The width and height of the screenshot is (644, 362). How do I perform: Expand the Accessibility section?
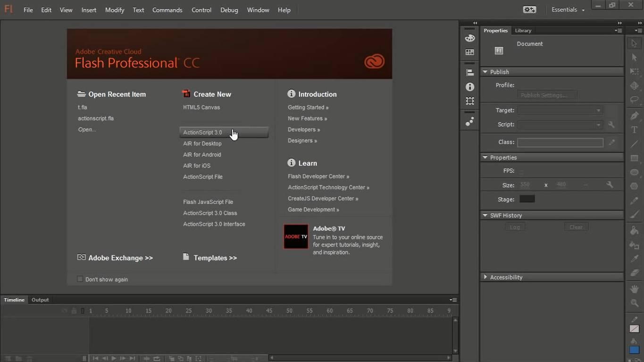coord(485,277)
